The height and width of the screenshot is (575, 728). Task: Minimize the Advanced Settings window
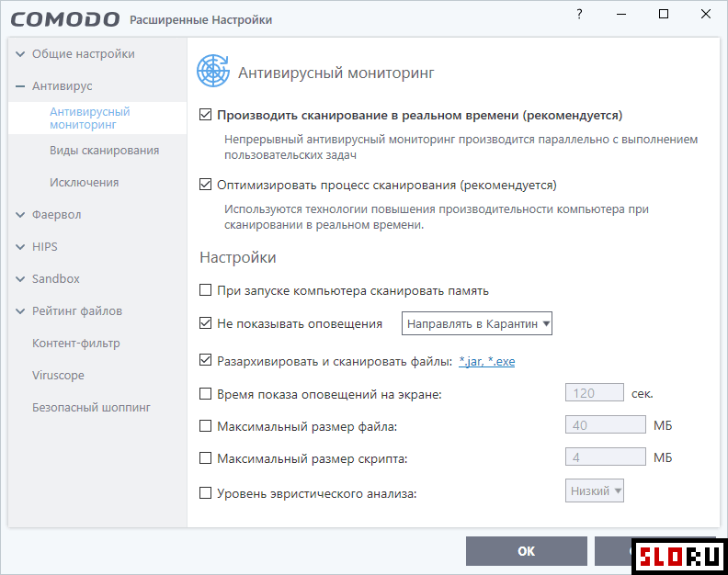(x=621, y=14)
